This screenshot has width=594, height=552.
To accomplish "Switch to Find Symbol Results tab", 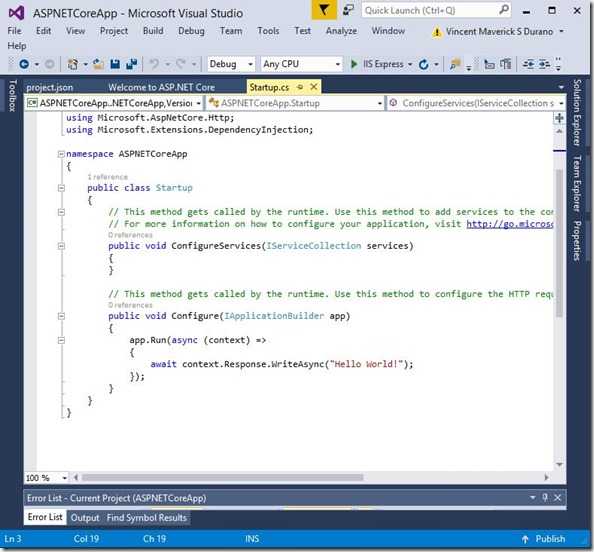I will tap(147, 518).
